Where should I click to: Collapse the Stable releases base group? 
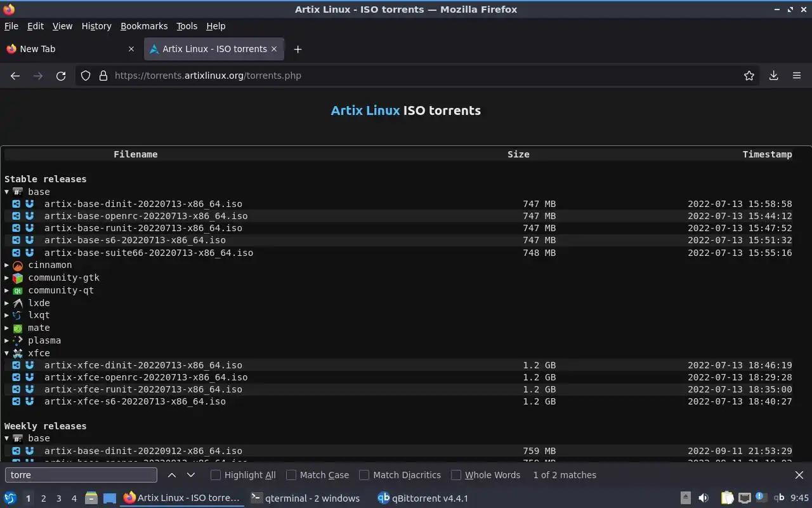point(7,192)
